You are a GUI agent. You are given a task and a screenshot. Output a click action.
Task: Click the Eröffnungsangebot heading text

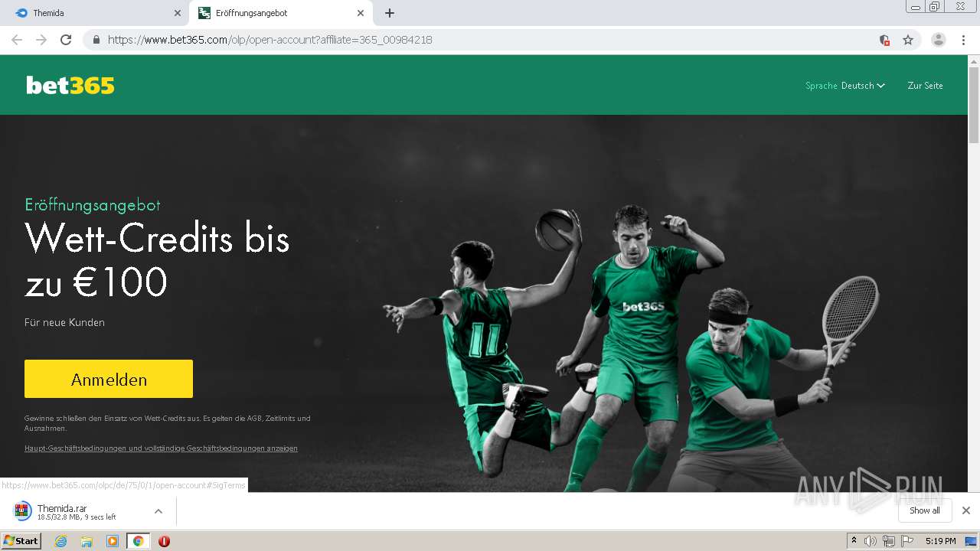click(93, 205)
